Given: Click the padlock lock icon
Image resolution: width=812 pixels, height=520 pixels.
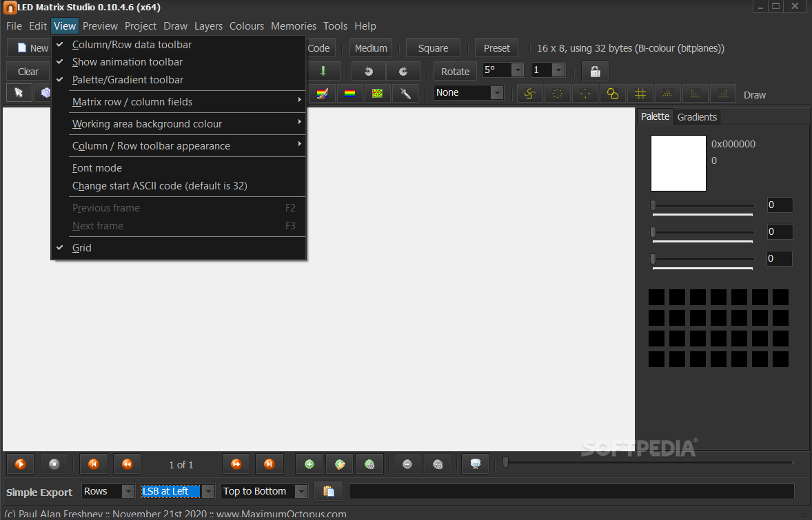Looking at the screenshot, I should 595,71.
